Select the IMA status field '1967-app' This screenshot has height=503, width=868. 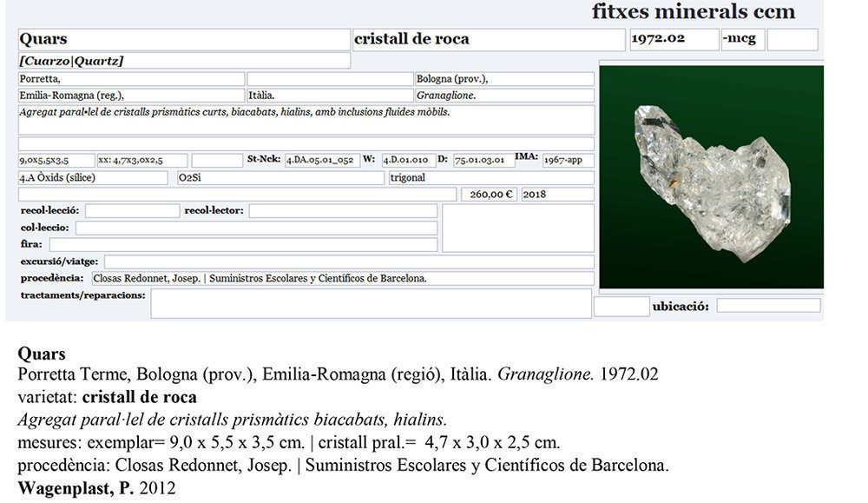[568, 160]
